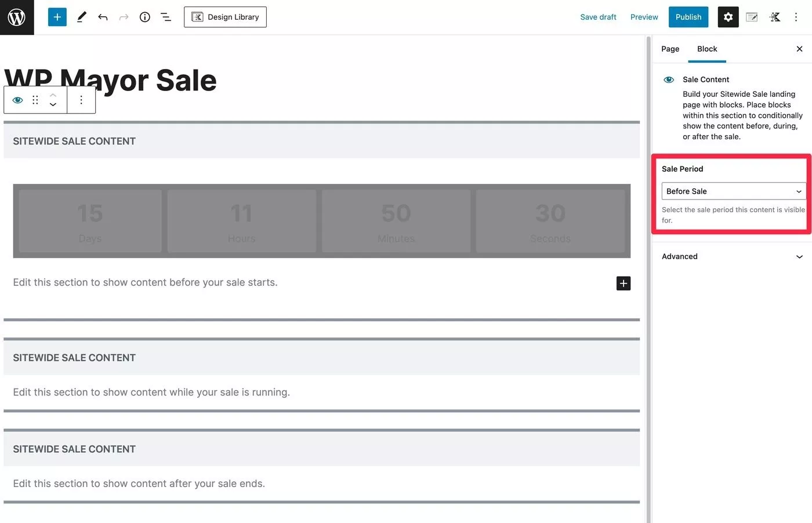The image size is (812, 523).
Task: Expand the Advanced panel
Action: point(734,256)
